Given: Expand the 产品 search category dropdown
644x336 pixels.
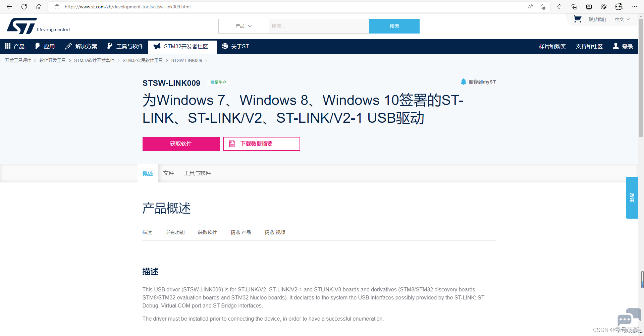Looking at the screenshot, I should (244, 26).
